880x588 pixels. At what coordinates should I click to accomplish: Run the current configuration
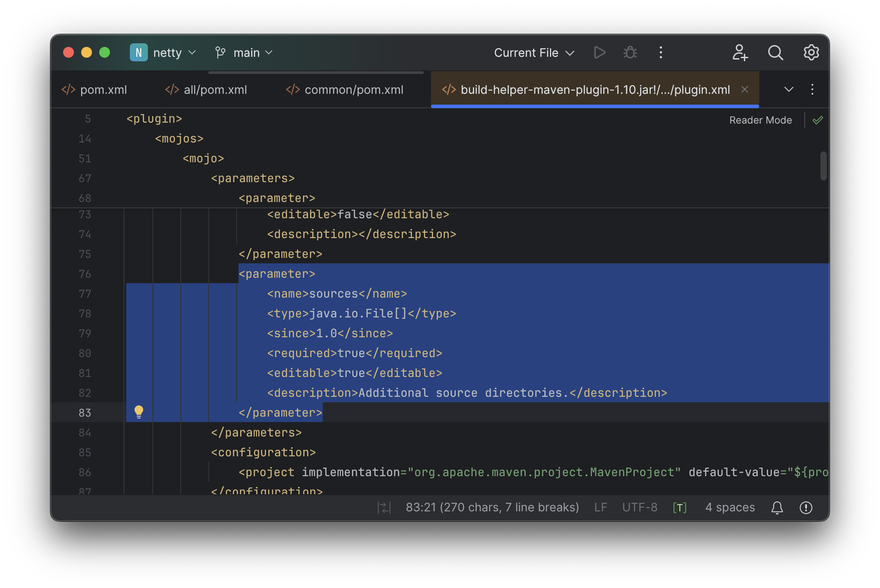click(x=600, y=52)
